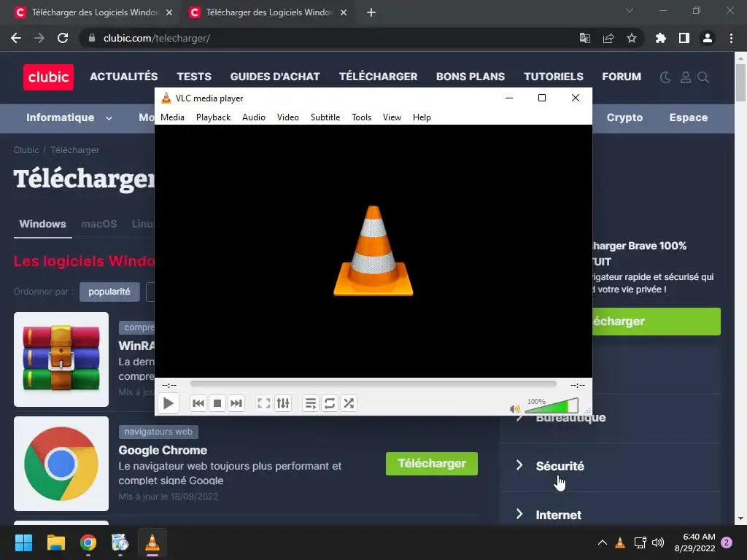Open TUTORIELS section on Clubic
Viewport: 747px width, 560px height.
click(554, 77)
